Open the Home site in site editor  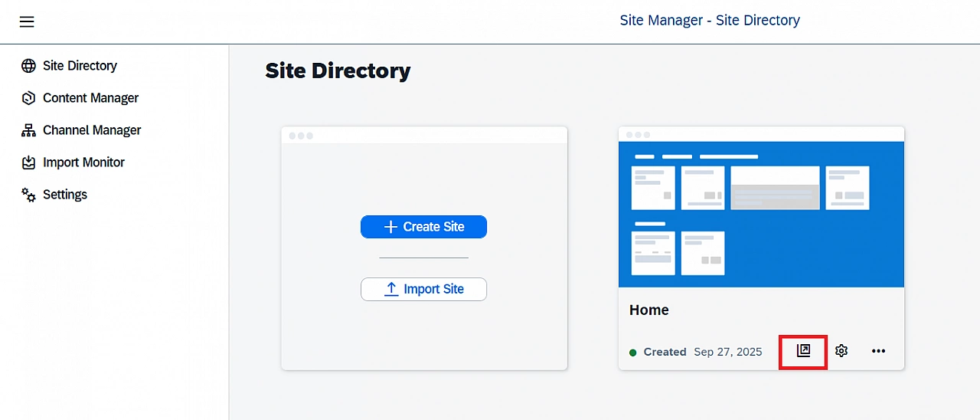point(803,351)
